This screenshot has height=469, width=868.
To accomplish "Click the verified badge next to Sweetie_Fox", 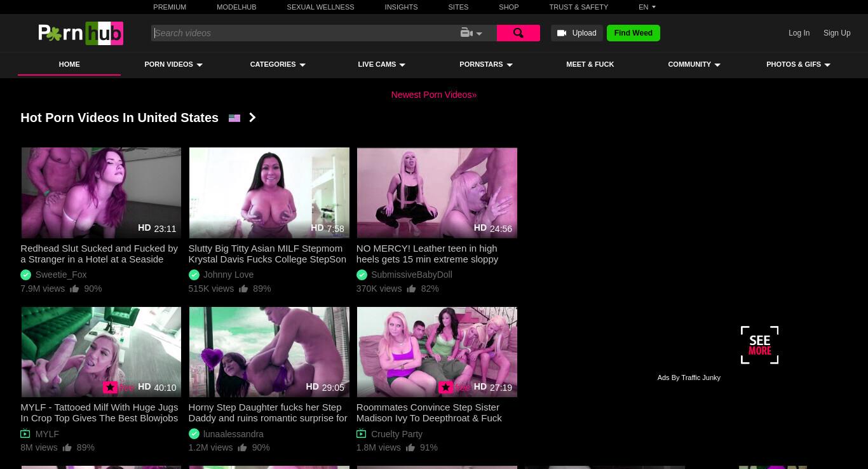I will [25, 275].
